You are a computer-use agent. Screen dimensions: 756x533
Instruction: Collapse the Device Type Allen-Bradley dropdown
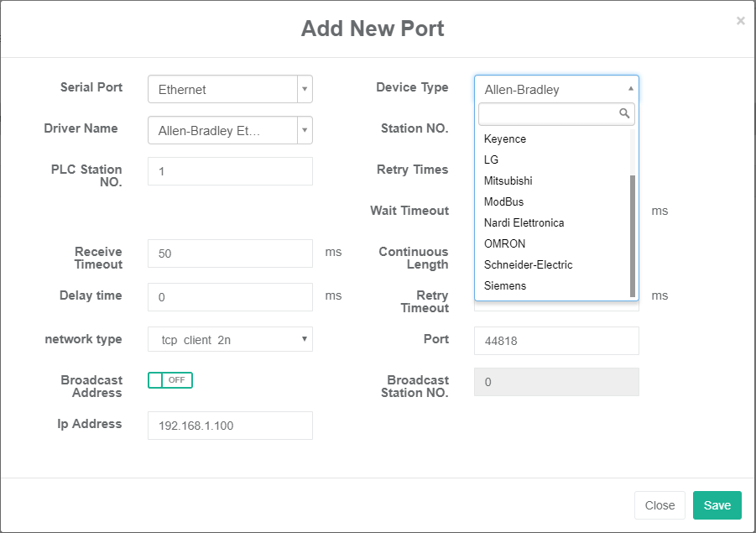pos(556,89)
